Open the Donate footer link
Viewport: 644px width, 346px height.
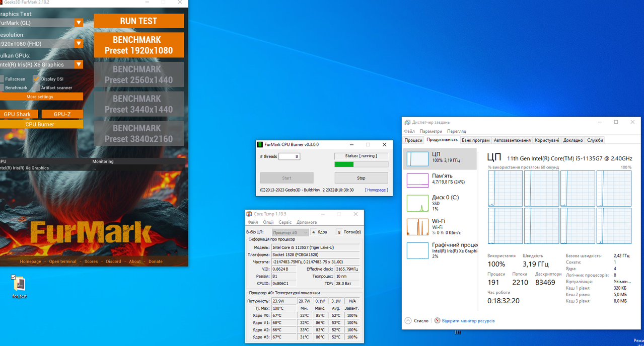(x=156, y=262)
